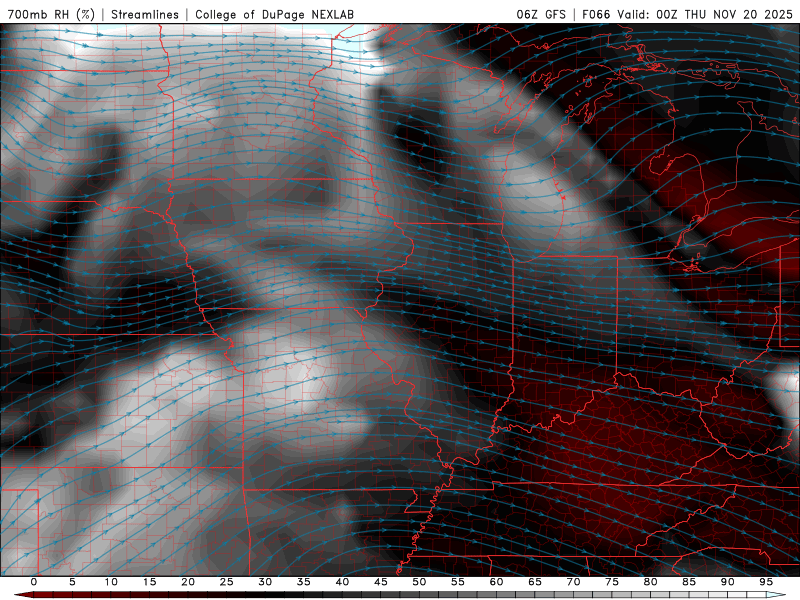800x600 pixels.
Task: Click the 15 value on the color scale
Action: (x=149, y=582)
